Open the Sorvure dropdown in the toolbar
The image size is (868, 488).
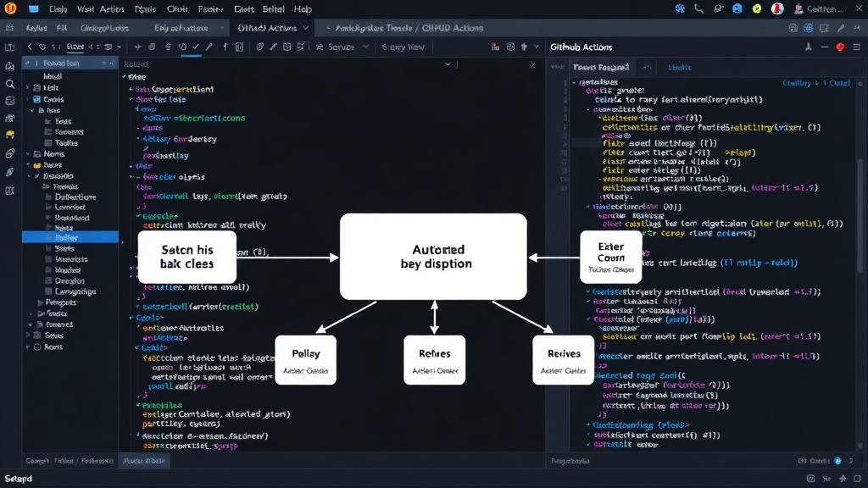coord(342,47)
